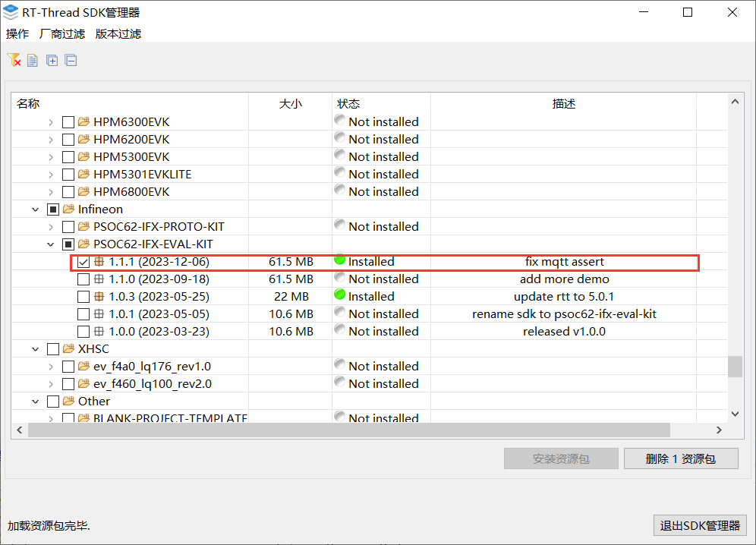Click the document page toolbar icon
Screen dimensions: 756x545
tap(33, 60)
